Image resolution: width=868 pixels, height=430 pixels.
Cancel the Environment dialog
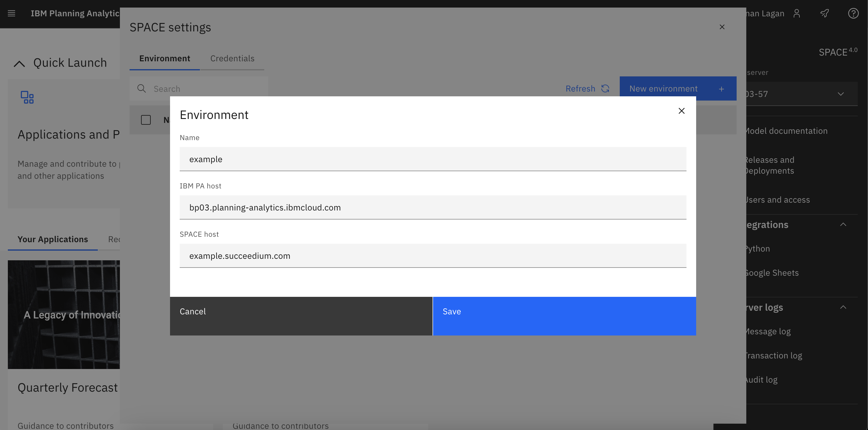(x=301, y=316)
